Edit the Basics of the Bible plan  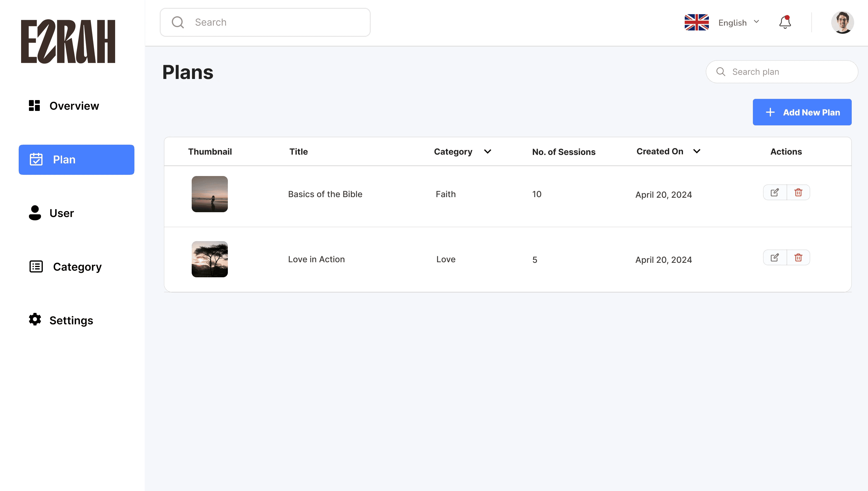[775, 192]
